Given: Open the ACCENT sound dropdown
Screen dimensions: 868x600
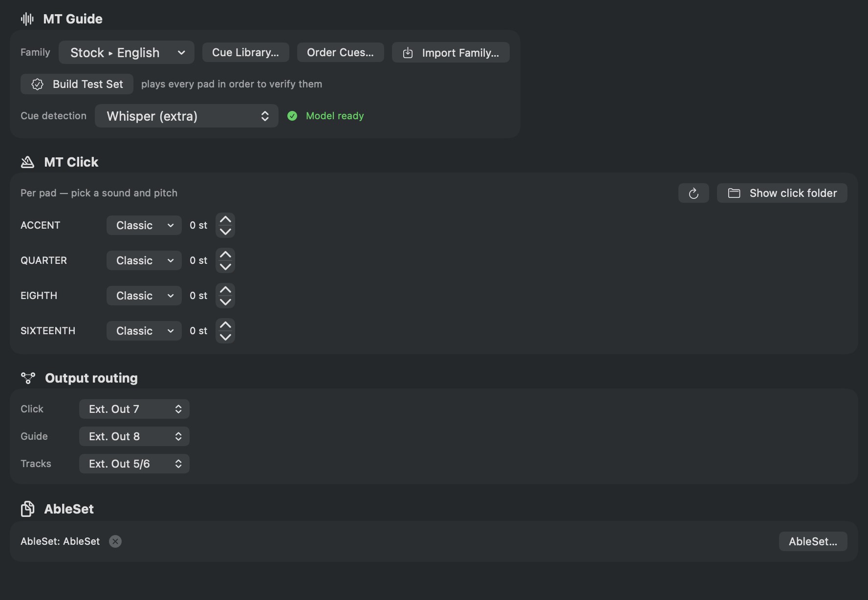Looking at the screenshot, I should (144, 225).
